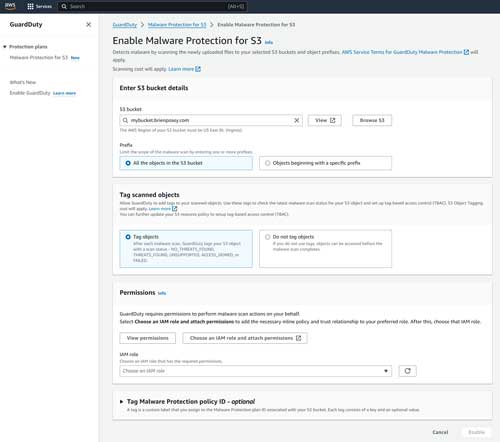Select the Tag objects option
This screenshot has width=500, height=442.
pos(186,249)
